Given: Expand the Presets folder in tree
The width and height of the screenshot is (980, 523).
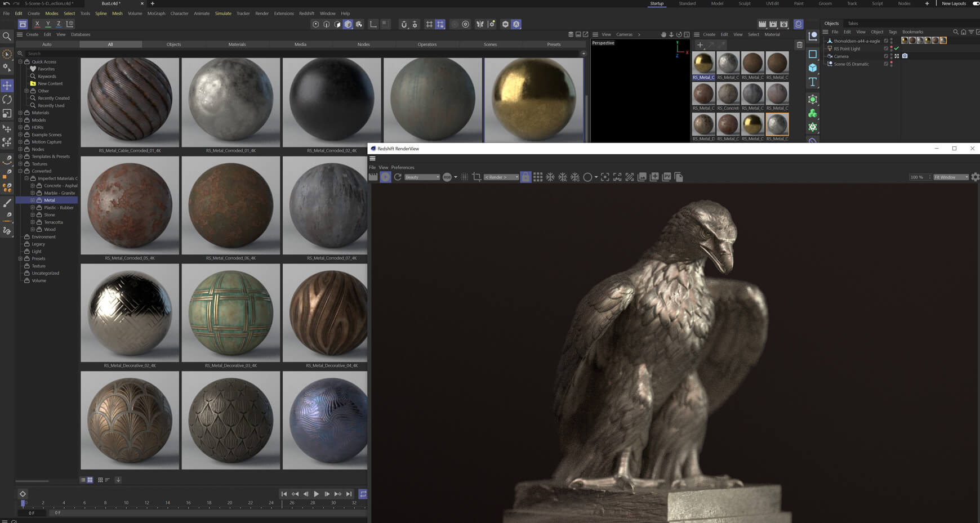Looking at the screenshot, I should [20, 258].
